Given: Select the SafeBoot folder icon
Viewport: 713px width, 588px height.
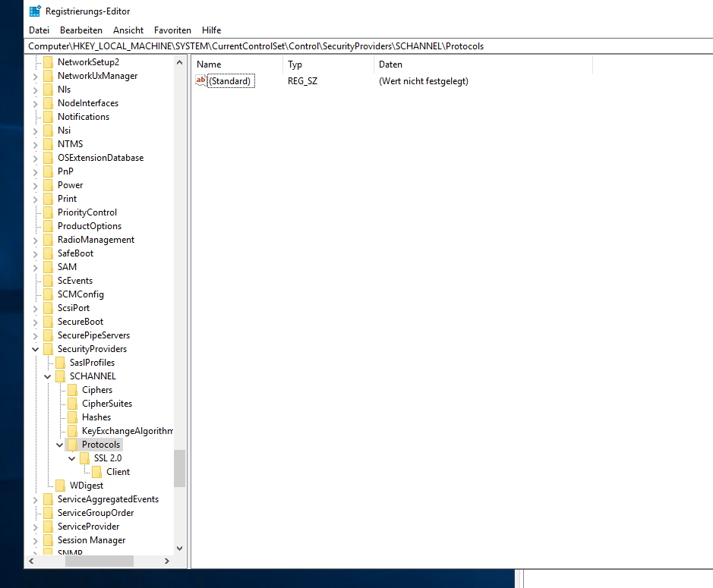Looking at the screenshot, I should coord(48,253).
